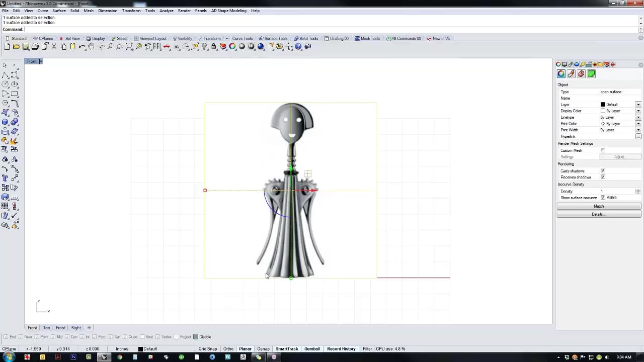
Task: Click the Match button
Action: tap(599, 206)
